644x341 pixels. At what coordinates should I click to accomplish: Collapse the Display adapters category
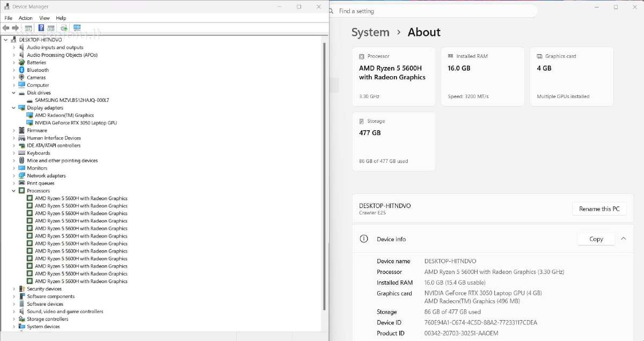click(14, 108)
